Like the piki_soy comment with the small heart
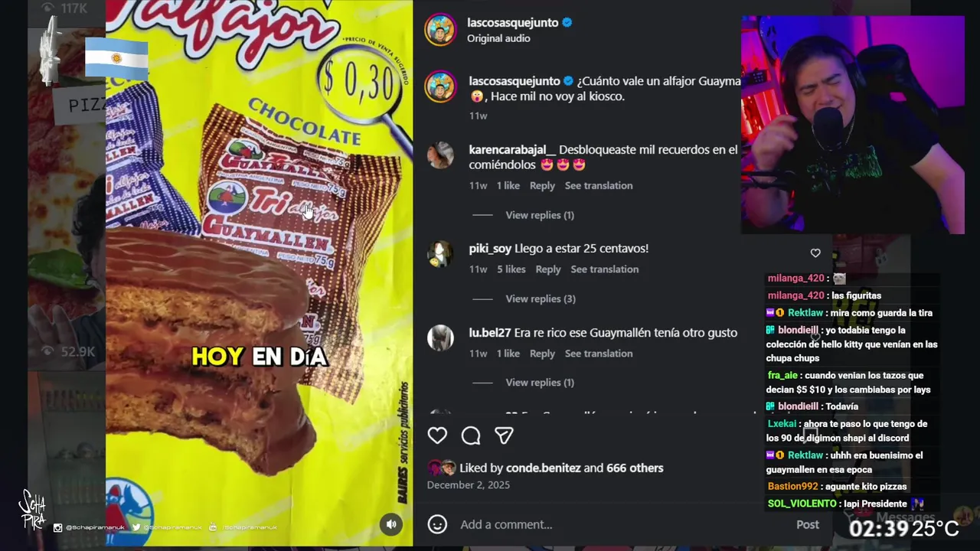Screen dimensions: 980x551 [815, 253]
